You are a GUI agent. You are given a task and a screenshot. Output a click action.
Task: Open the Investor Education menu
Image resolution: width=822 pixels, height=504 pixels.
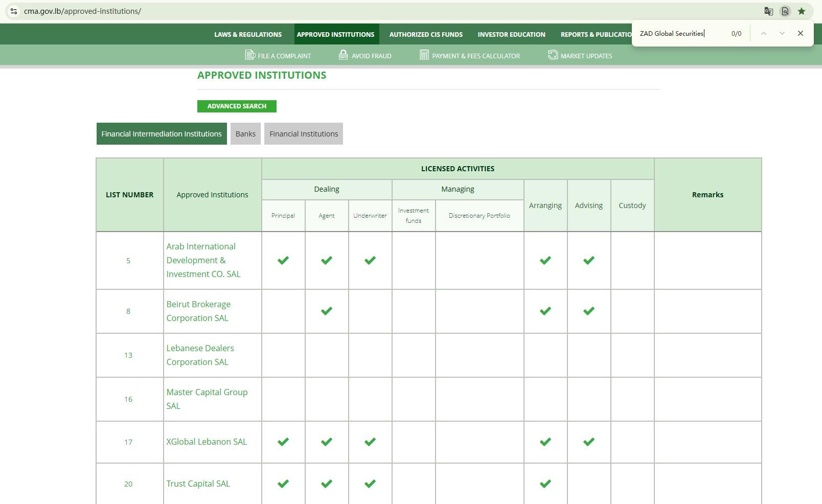[511, 35]
